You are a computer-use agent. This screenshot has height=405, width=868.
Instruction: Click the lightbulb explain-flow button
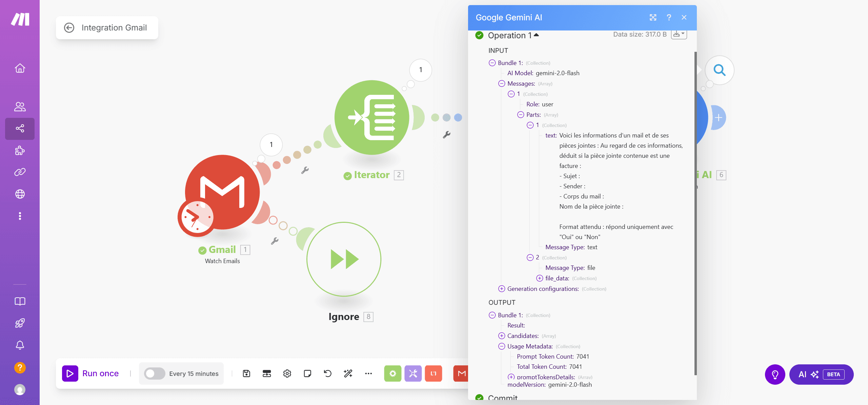click(x=775, y=375)
